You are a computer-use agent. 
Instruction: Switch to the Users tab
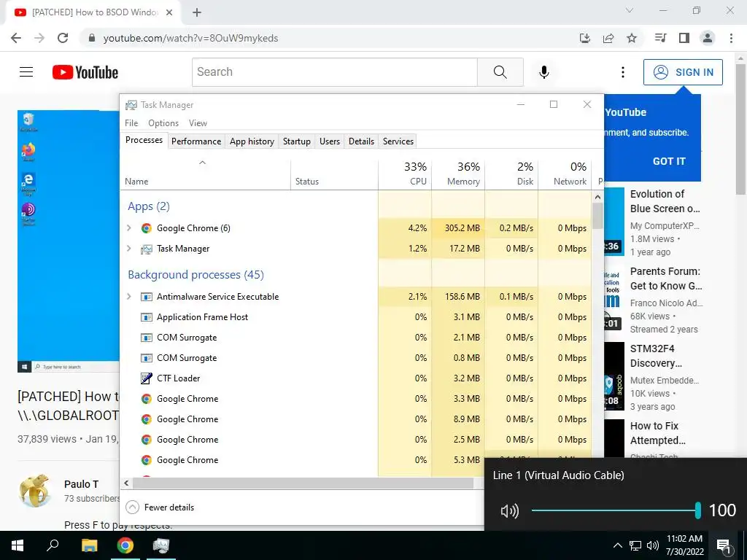click(x=330, y=141)
